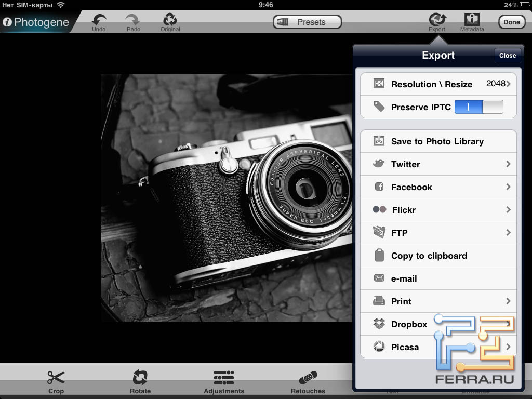Viewport: 532px width, 399px height.
Task: Click the Export icon in toolbar
Action: [x=437, y=20]
